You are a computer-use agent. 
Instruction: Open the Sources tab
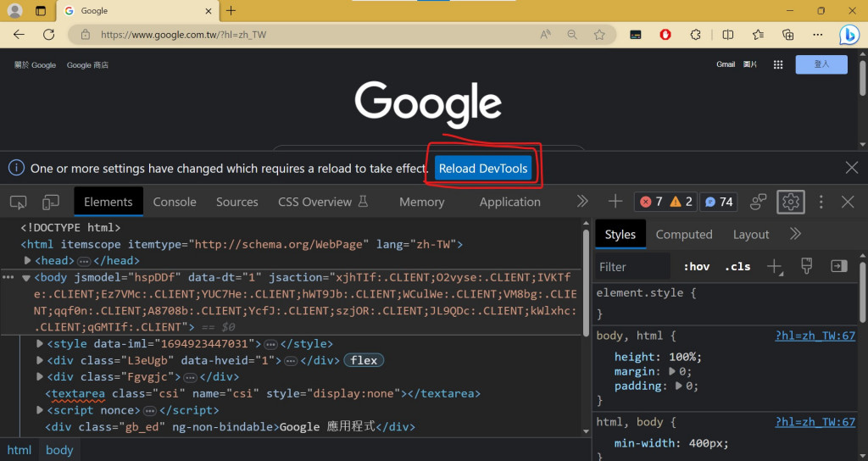coord(237,202)
